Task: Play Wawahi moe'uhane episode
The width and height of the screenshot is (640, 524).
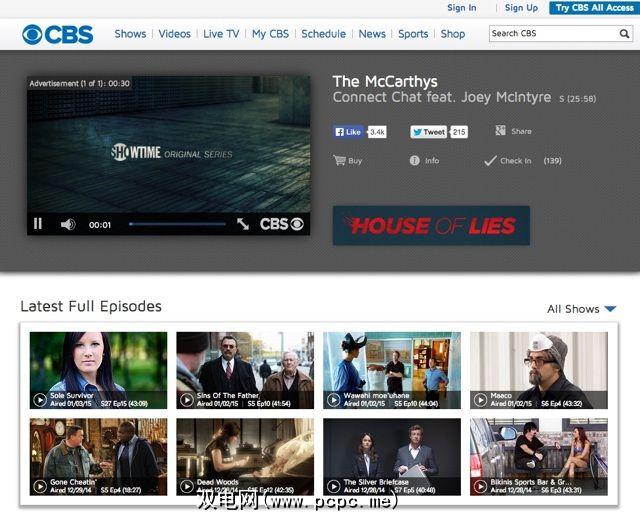Action: pyautogui.click(x=333, y=400)
